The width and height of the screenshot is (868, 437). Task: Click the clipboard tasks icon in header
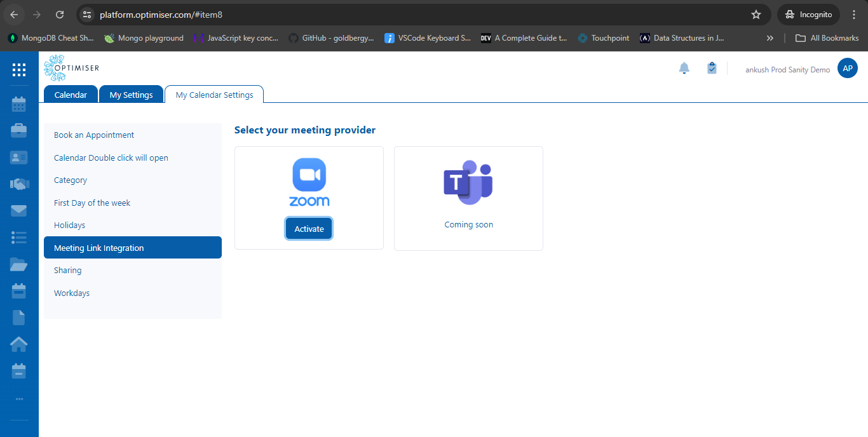712,68
